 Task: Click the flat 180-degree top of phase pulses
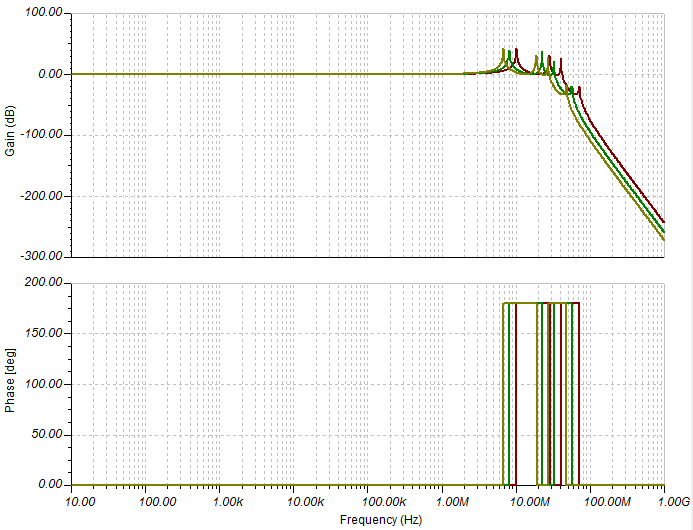527,302
